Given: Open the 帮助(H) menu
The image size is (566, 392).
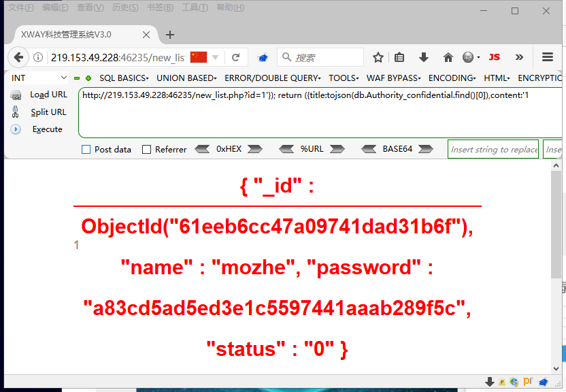Looking at the screenshot, I should (231, 7).
